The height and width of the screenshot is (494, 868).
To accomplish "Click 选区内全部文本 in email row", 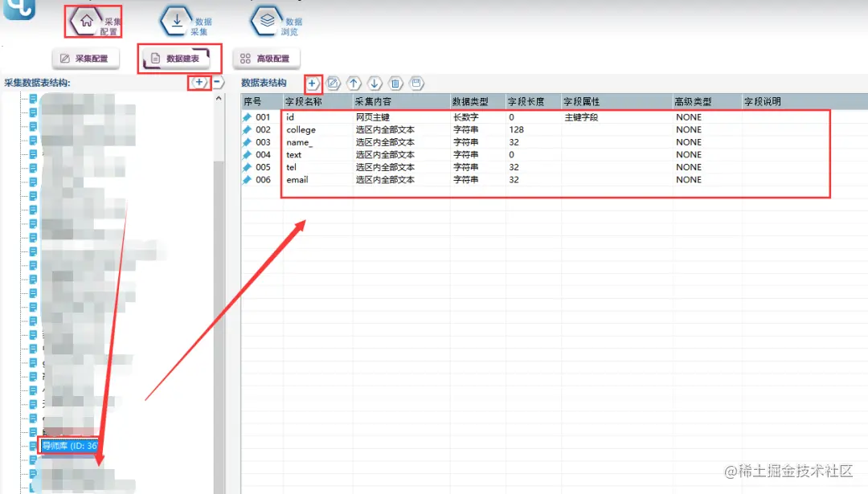I will [385, 180].
